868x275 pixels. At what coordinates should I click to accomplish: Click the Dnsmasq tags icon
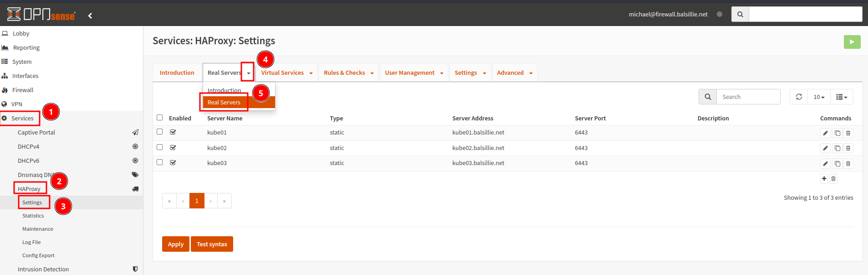tap(135, 175)
